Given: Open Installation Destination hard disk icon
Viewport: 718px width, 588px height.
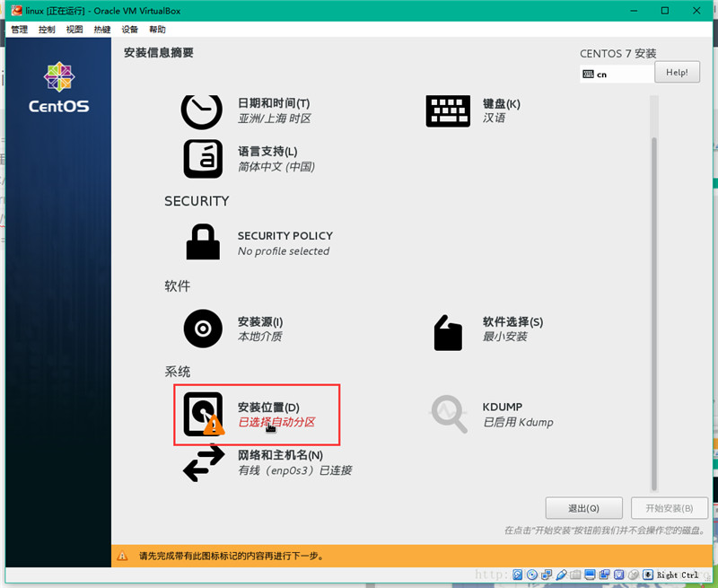Looking at the screenshot, I should (x=204, y=414).
